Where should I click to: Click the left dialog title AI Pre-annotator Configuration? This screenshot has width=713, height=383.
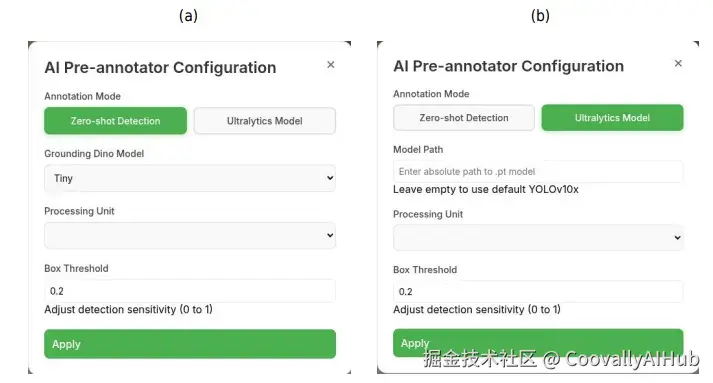click(x=160, y=67)
